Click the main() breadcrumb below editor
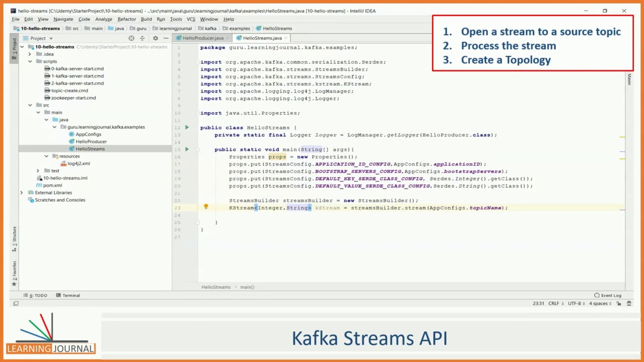 (x=247, y=287)
